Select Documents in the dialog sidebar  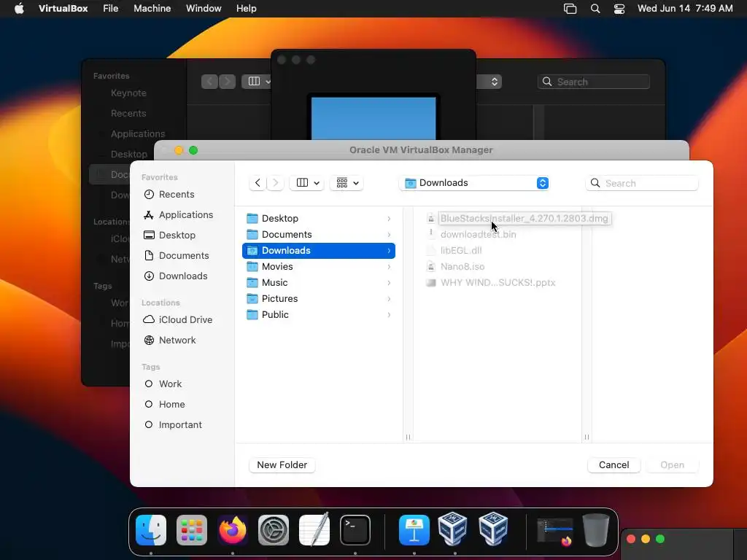183,256
